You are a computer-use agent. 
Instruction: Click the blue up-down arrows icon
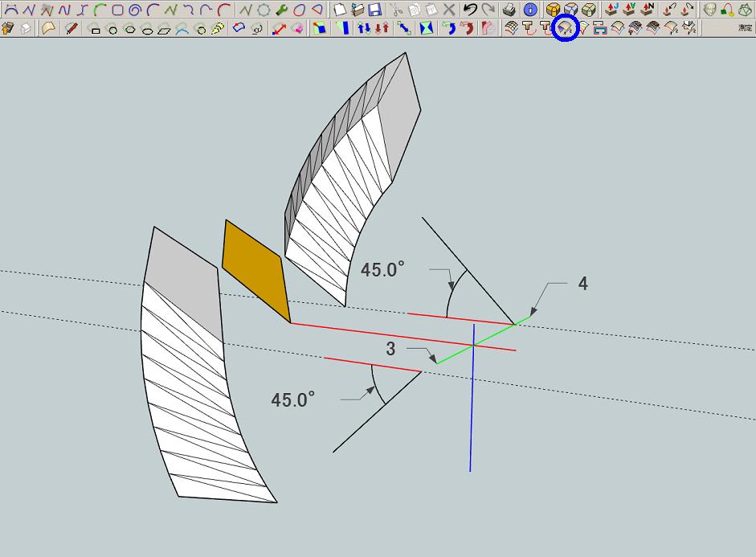pos(363,28)
